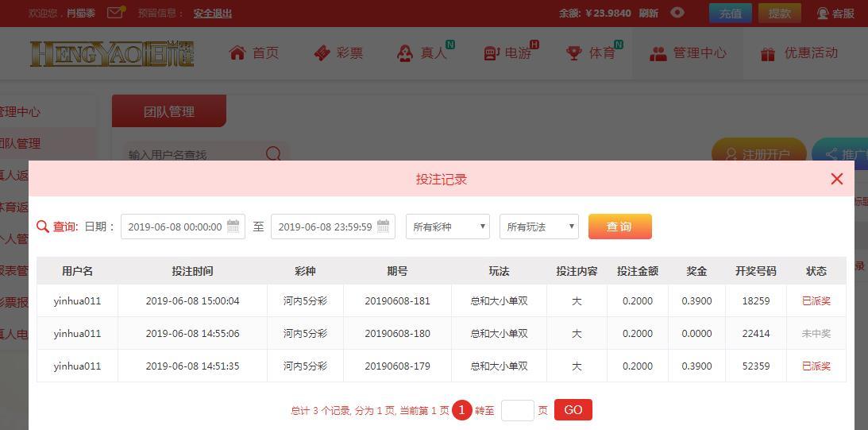Open calendar picker for end date
The height and width of the screenshot is (430, 868).
384,227
